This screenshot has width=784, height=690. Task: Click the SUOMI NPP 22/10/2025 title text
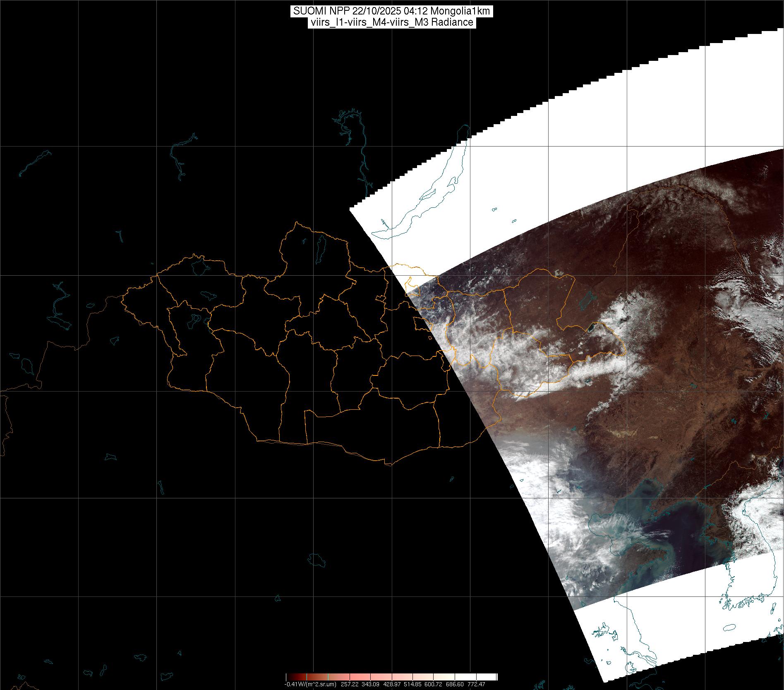(x=391, y=11)
